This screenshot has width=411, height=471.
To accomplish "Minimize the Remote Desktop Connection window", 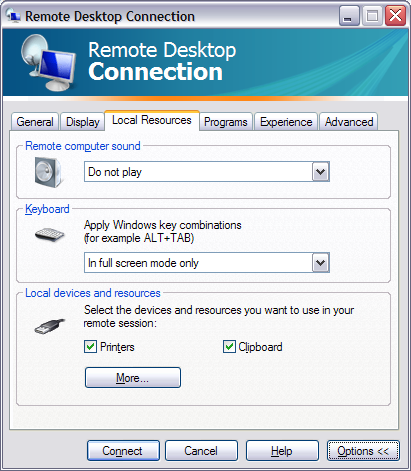I will click(349, 16).
